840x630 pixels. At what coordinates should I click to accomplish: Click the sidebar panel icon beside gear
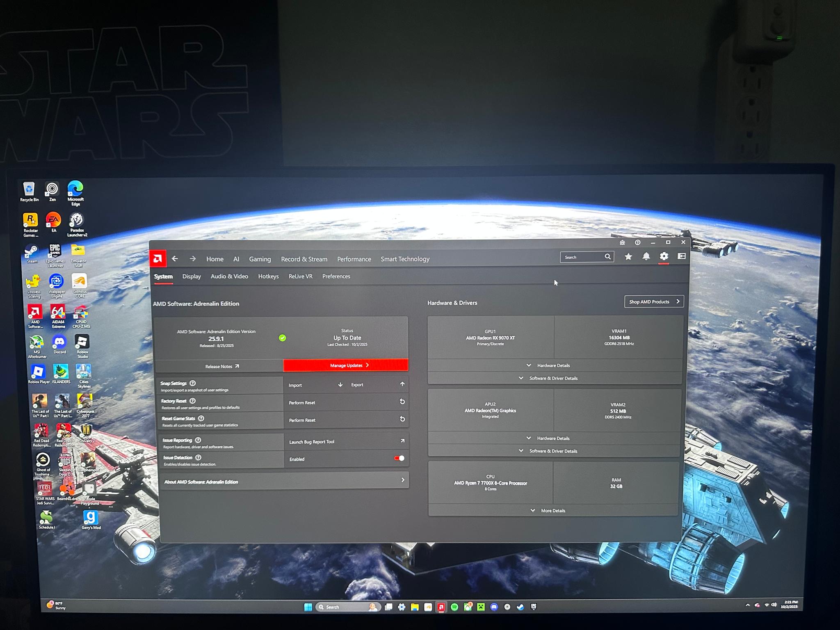(681, 256)
